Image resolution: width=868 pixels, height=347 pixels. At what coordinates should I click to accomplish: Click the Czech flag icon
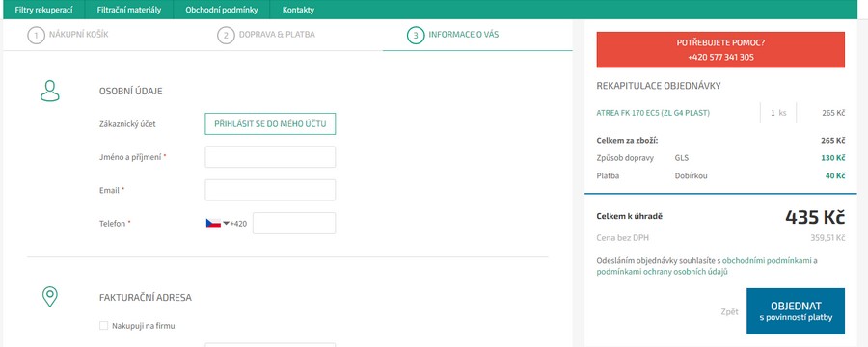pyautogui.click(x=213, y=224)
